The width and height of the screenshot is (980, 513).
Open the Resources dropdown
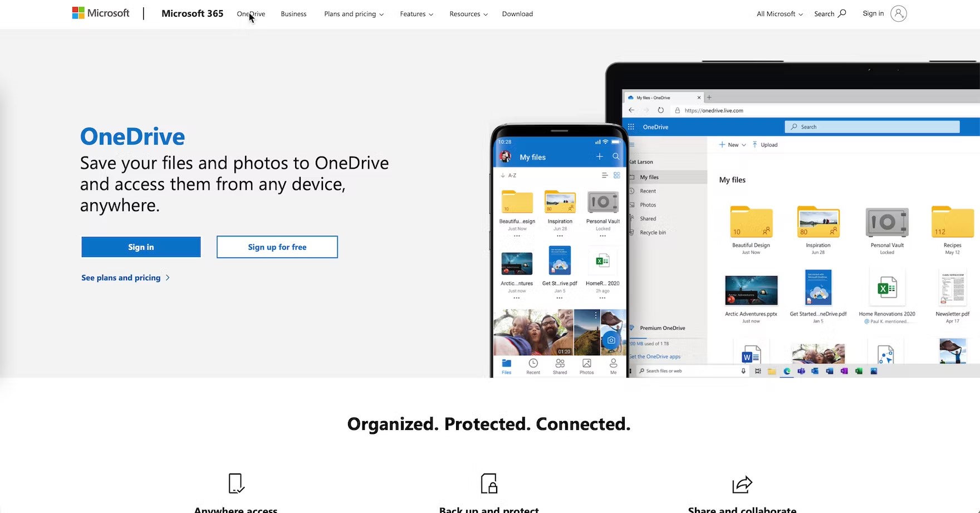pyautogui.click(x=468, y=14)
